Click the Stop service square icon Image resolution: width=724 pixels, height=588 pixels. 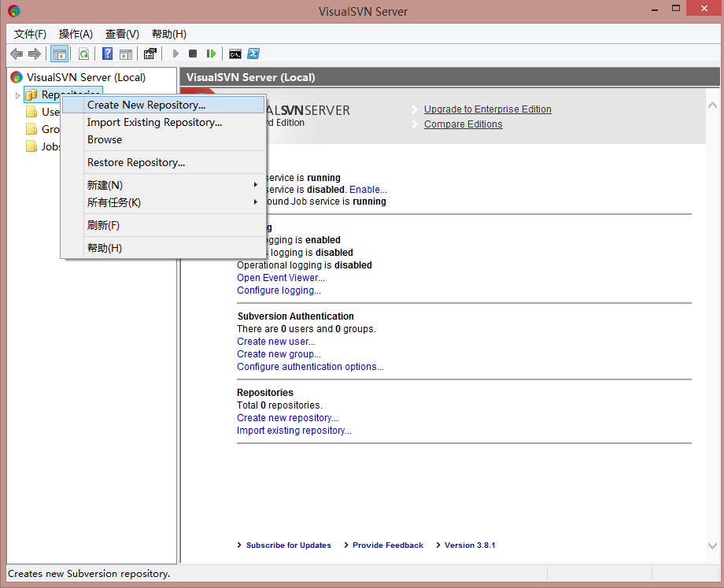point(193,54)
